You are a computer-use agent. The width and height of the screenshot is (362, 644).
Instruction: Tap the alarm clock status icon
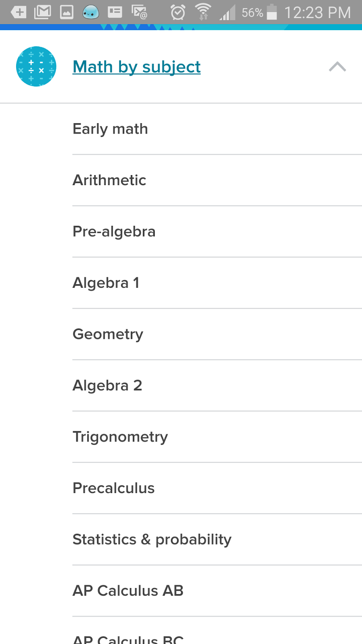(x=178, y=12)
